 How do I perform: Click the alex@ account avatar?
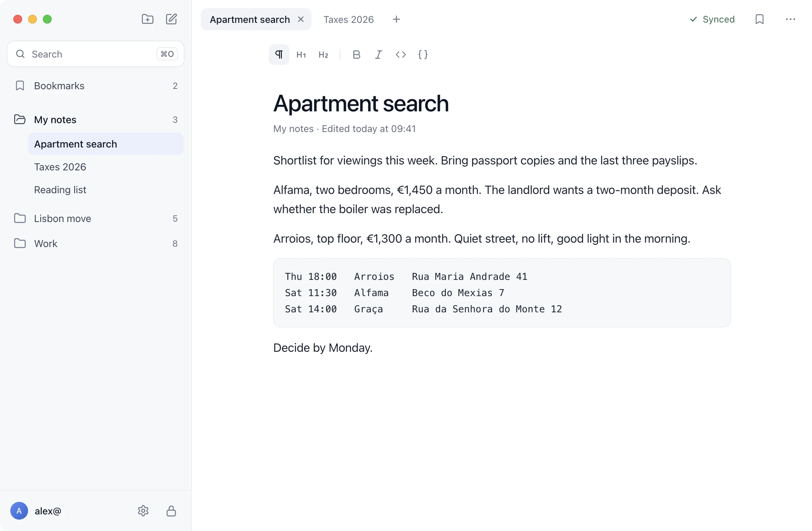click(x=19, y=511)
